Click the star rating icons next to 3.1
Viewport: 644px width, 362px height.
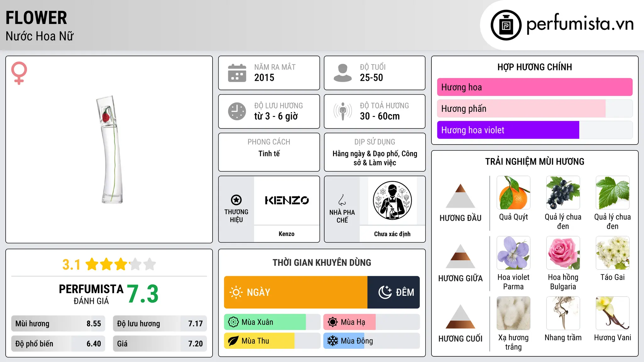(121, 264)
